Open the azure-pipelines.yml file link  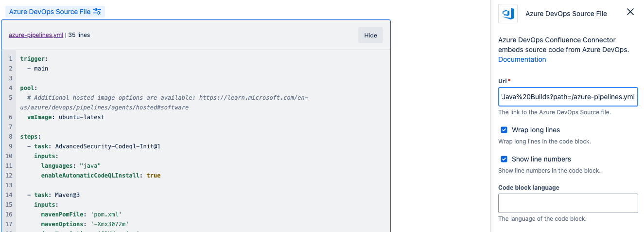click(x=36, y=35)
